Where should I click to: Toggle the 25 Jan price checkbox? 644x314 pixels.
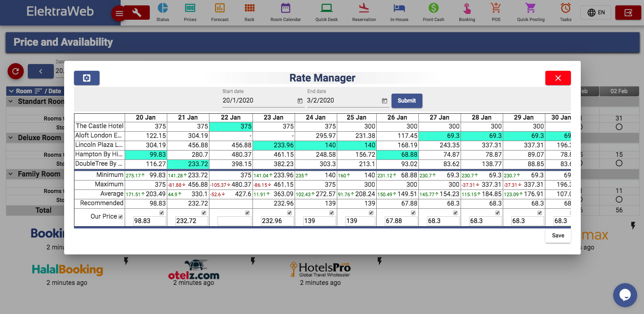coord(371,213)
